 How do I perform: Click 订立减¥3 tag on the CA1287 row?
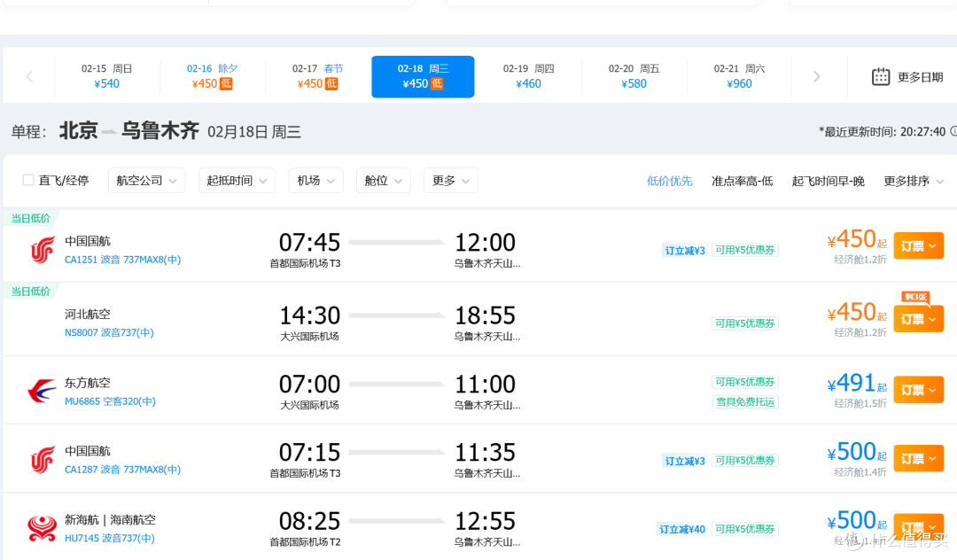click(685, 461)
